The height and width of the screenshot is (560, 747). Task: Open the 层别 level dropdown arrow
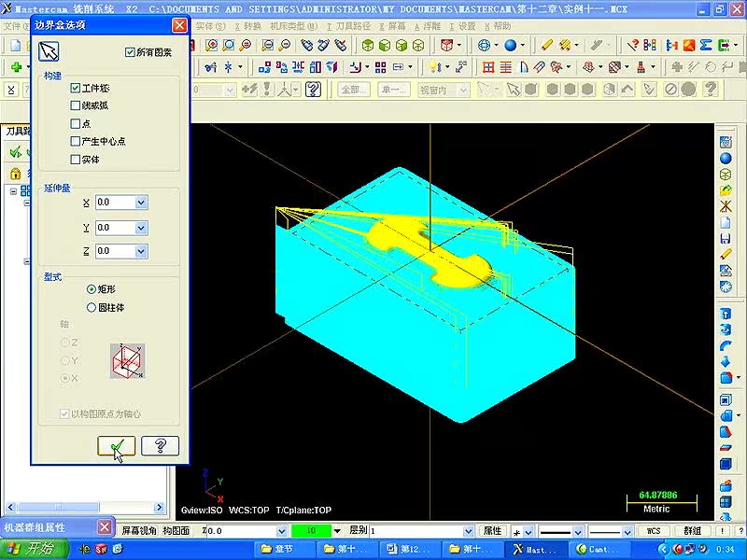pos(469,531)
